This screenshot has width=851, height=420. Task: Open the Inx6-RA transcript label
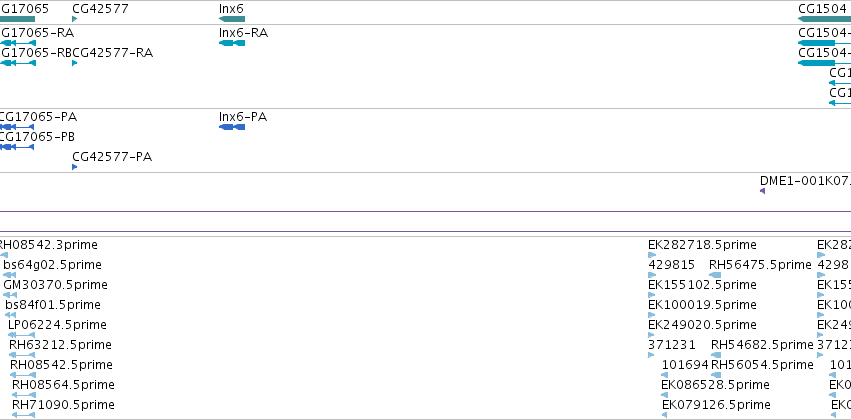243,33
